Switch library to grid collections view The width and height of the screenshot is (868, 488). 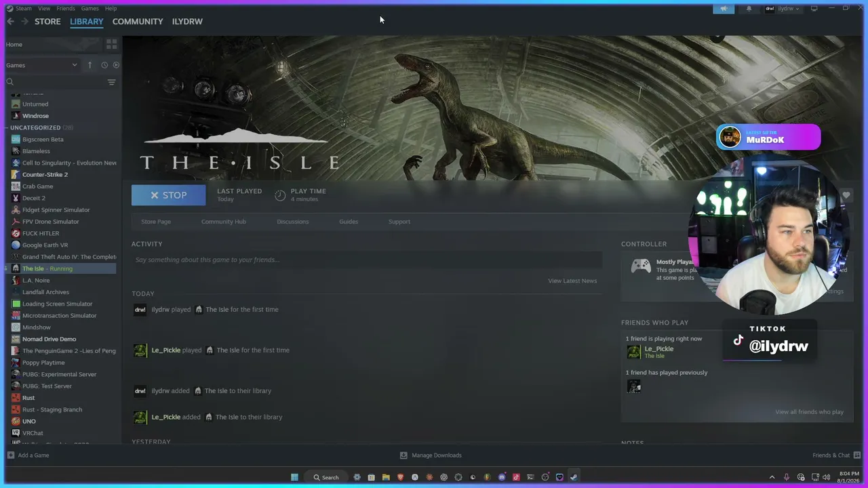[x=112, y=44]
